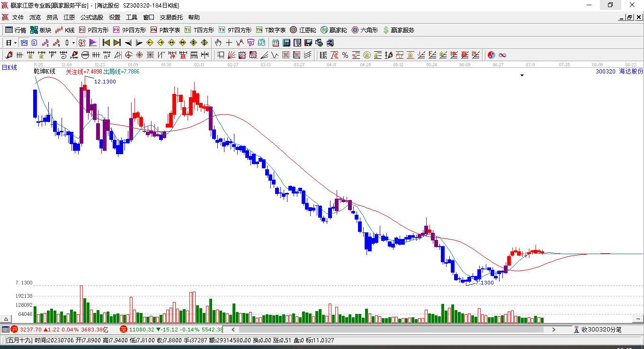Open the calculator icon in toolbar

(x=286, y=43)
